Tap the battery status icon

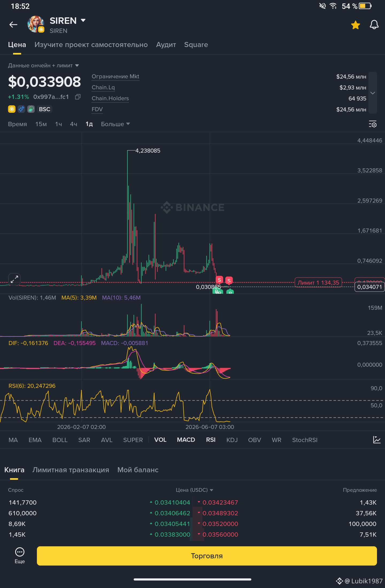click(365, 6)
